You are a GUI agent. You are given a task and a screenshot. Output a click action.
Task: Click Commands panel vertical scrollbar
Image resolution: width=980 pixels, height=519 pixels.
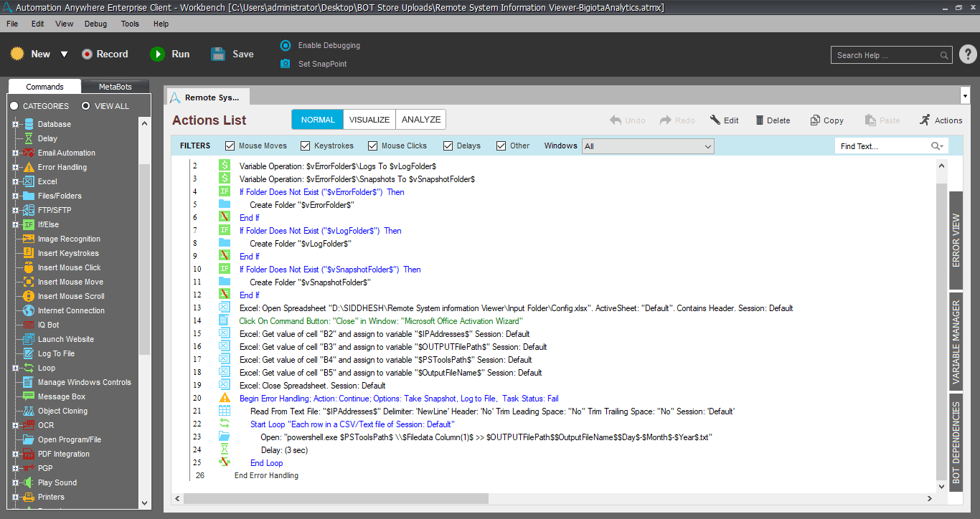[145, 259]
